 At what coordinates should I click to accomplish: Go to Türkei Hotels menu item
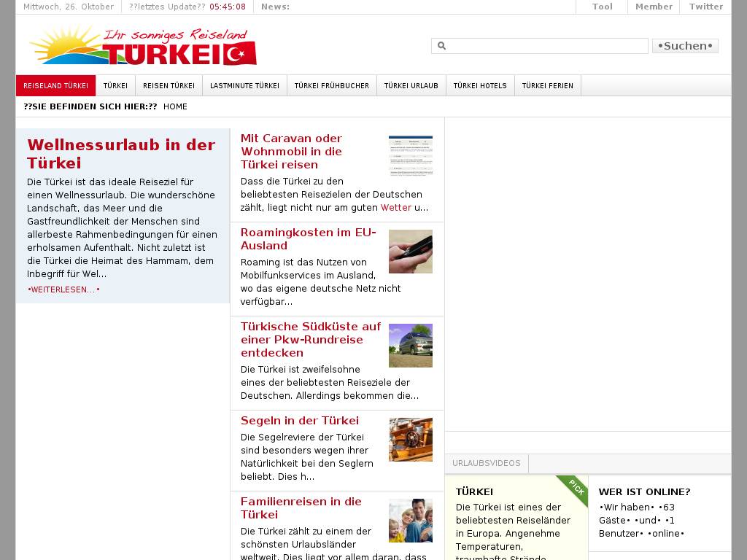(479, 85)
